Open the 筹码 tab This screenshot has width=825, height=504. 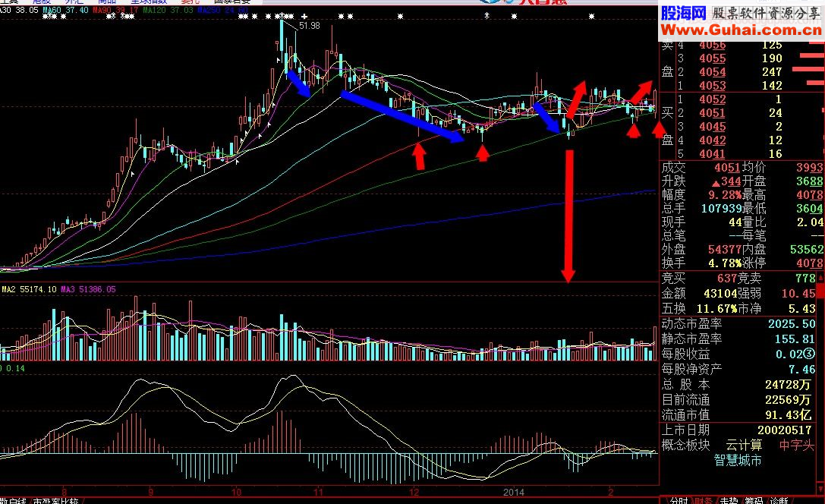click(754, 500)
